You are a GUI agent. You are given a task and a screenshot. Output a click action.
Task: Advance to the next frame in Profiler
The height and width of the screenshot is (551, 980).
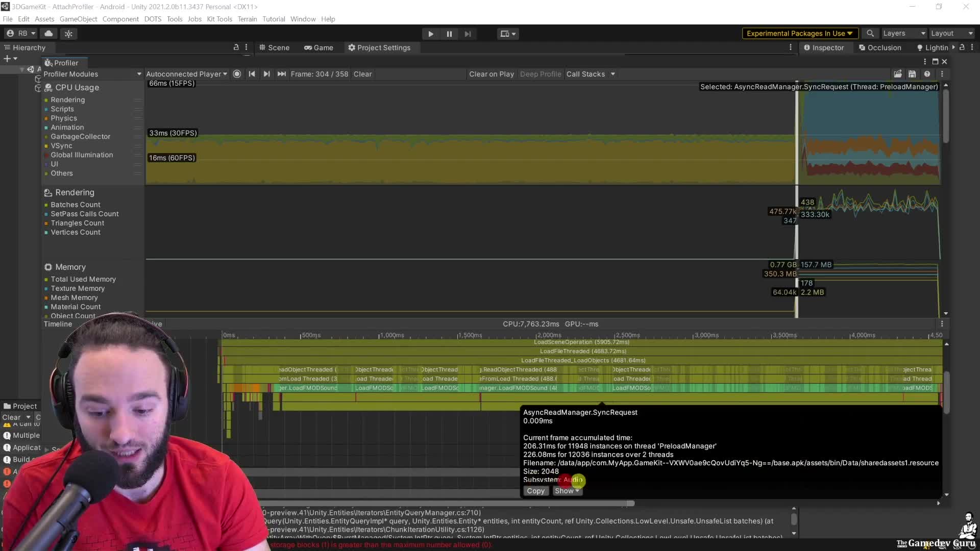point(267,74)
